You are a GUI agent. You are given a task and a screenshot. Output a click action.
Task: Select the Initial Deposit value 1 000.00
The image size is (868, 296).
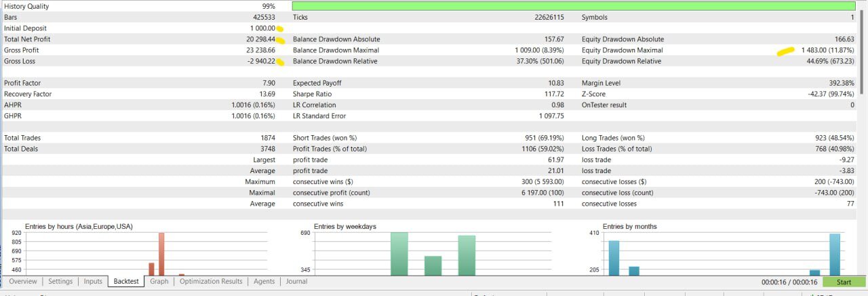pyautogui.click(x=262, y=29)
